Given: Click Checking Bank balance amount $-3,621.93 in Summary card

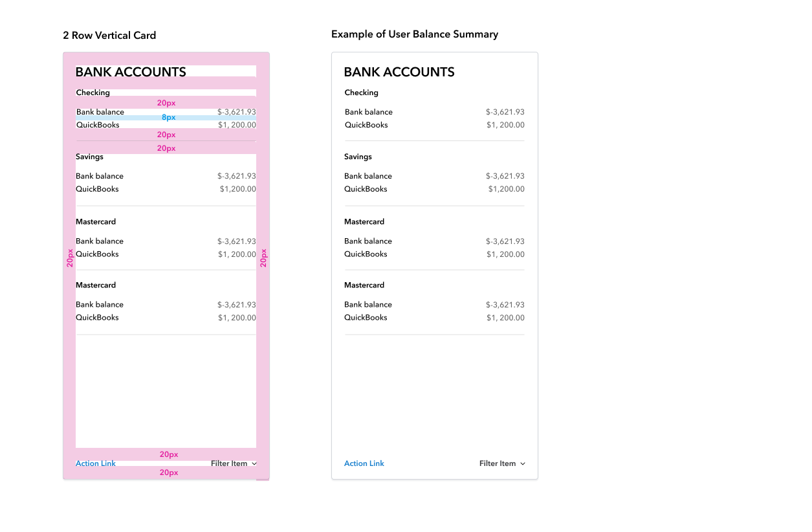Looking at the screenshot, I should point(505,112).
